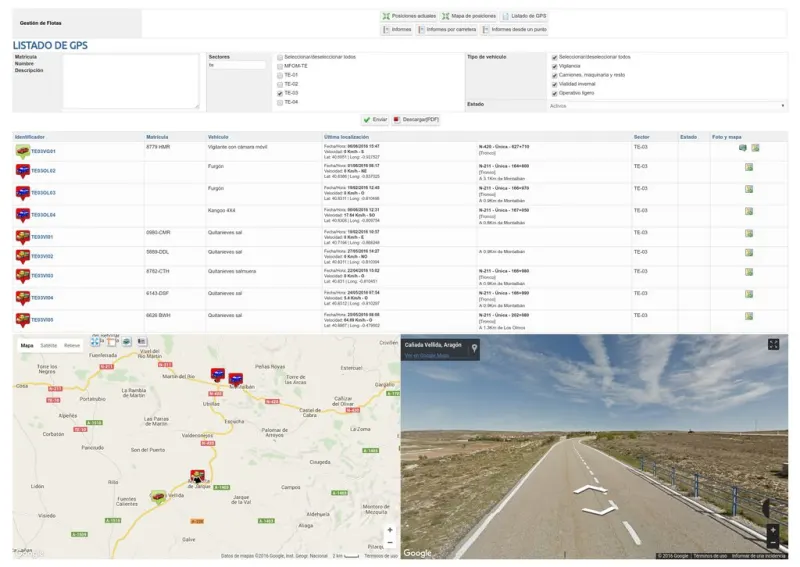Sort table by Última localización header

coord(346,137)
